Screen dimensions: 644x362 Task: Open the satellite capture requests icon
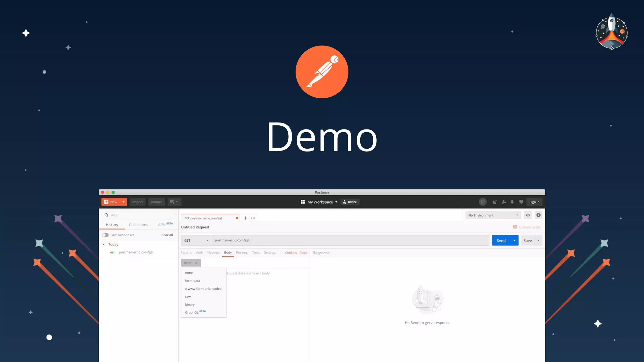point(495,202)
